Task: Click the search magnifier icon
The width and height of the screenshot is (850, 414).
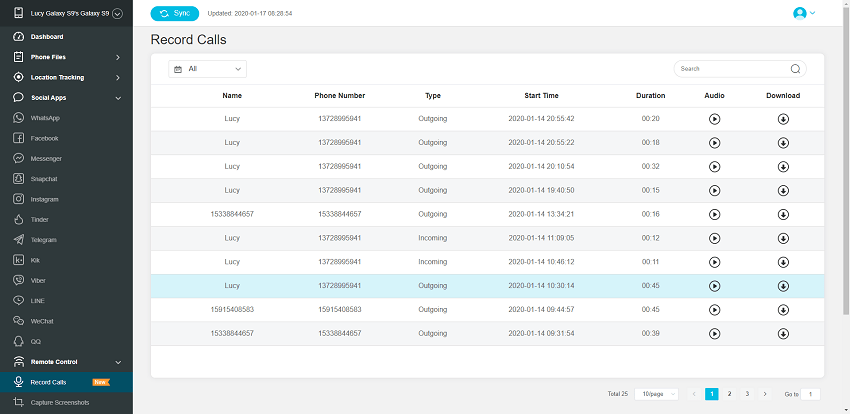Action: coord(795,69)
